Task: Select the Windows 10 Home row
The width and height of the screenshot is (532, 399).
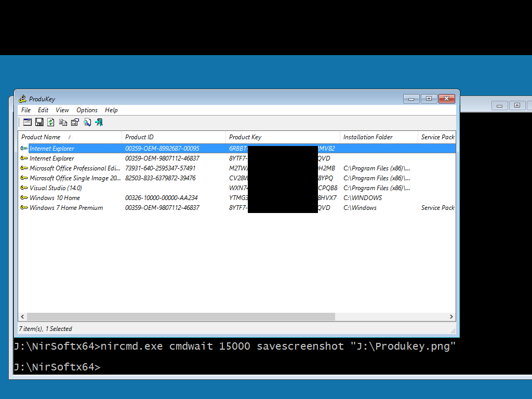Action: (x=55, y=198)
